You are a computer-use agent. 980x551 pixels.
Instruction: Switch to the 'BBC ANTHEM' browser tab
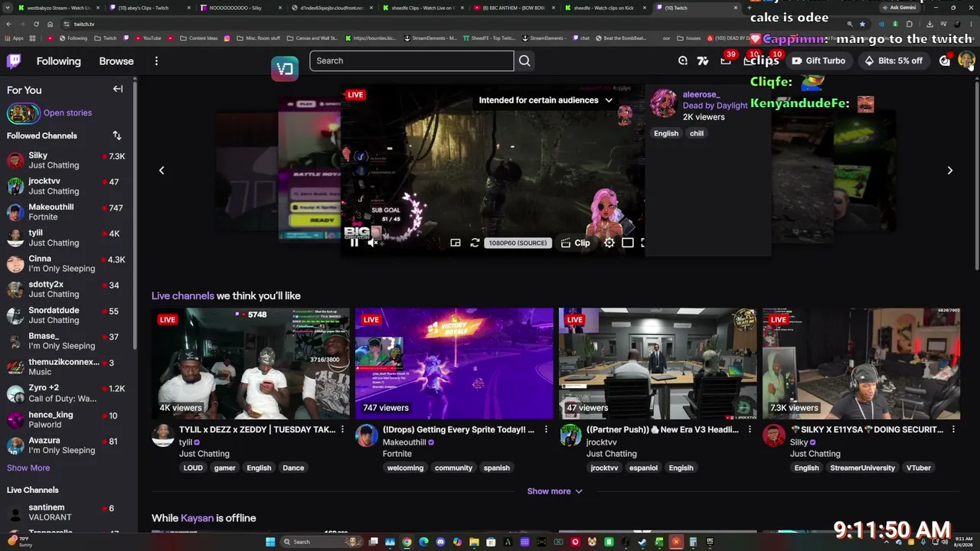[x=517, y=8]
